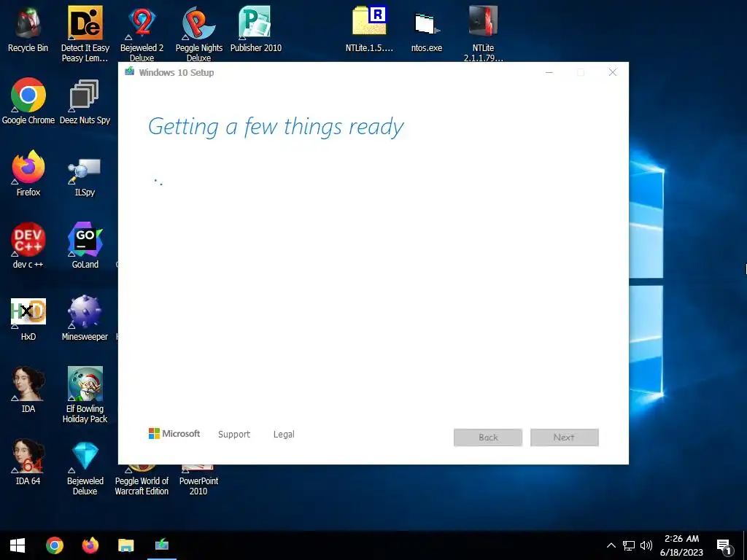747x560 pixels.
Task: Open the Windows Start menu
Action: 18,545
